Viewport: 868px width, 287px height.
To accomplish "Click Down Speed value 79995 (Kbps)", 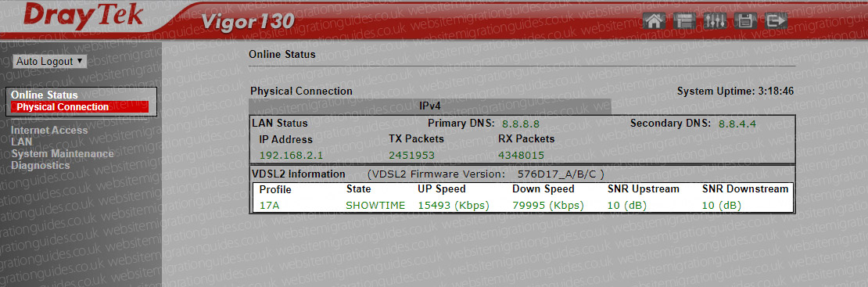I will pos(548,206).
